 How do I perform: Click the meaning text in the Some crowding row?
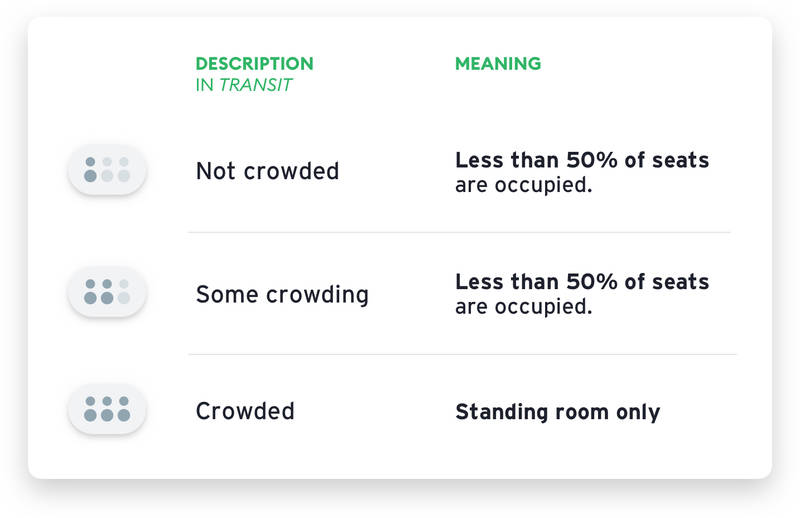point(582,294)
